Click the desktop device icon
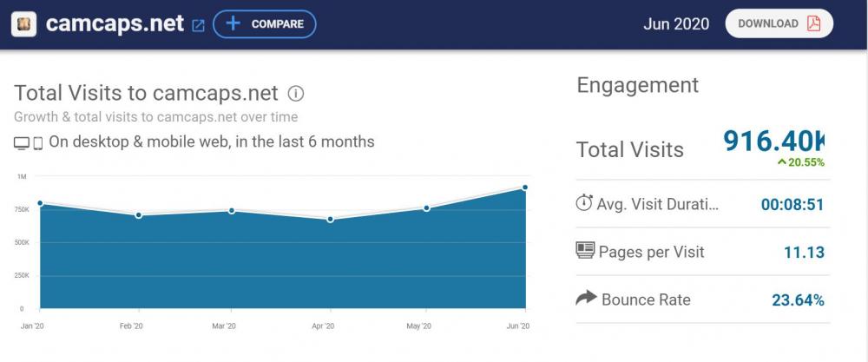This screenshot has width=868, height=362. click(x=22, y=142)
